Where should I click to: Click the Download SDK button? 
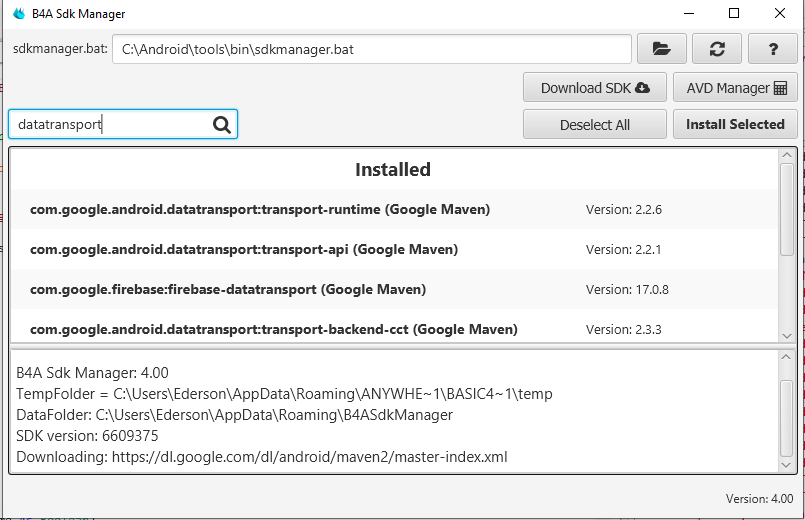[x=594, y=88]
